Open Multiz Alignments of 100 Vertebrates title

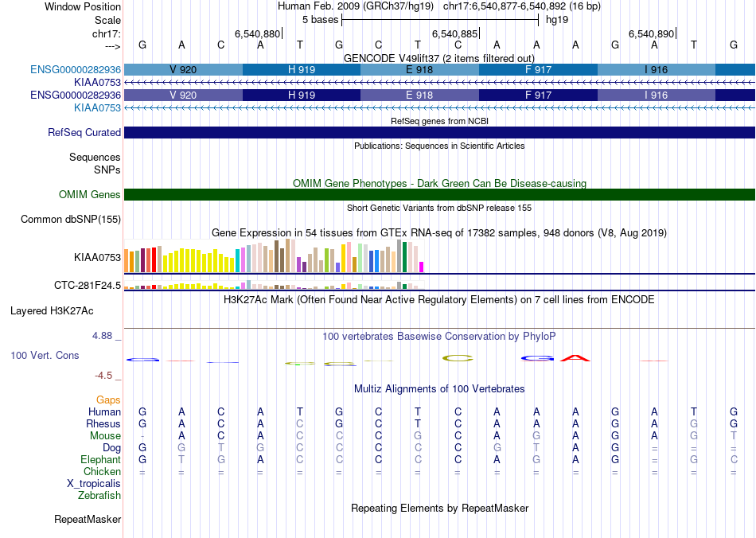pos(439,389)
